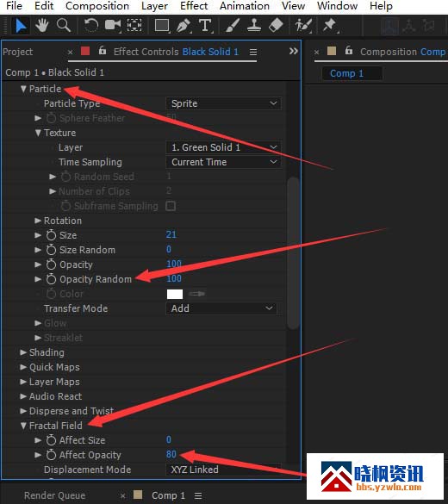Toggle the Affect Opacity stopwatch
Image resolution: width=448 pixels, height=504 pixels.
(x=51, y=455)
